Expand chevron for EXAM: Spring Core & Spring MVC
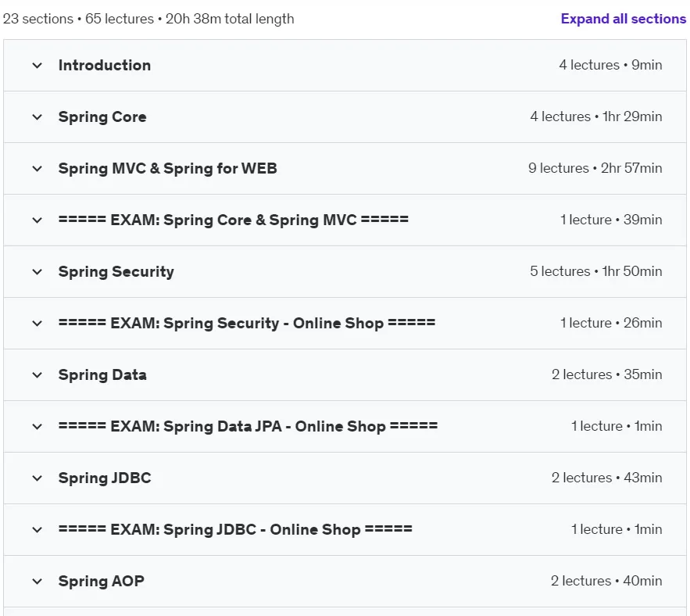This screenshot has width=690, height=616. 38,220
